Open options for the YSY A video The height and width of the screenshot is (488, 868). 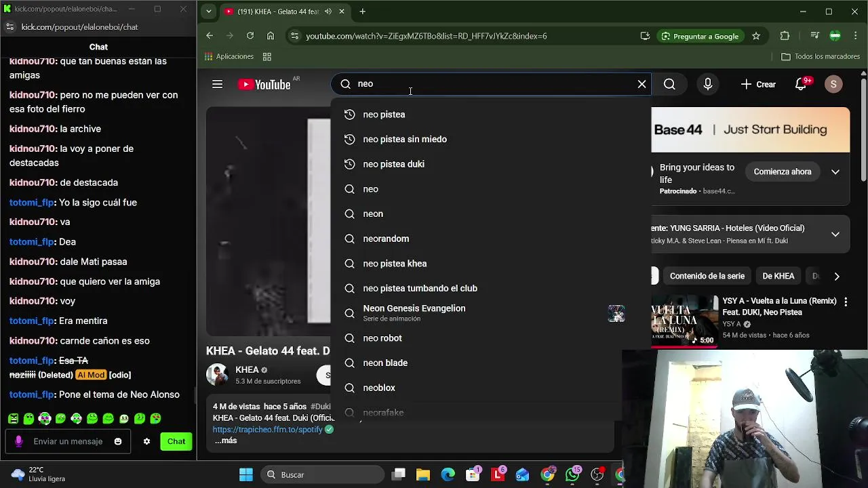(846, 302)
